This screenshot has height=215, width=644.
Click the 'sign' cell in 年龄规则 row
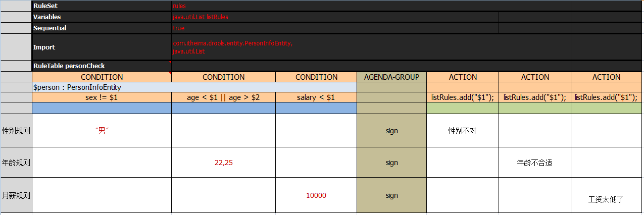[391, 163]
